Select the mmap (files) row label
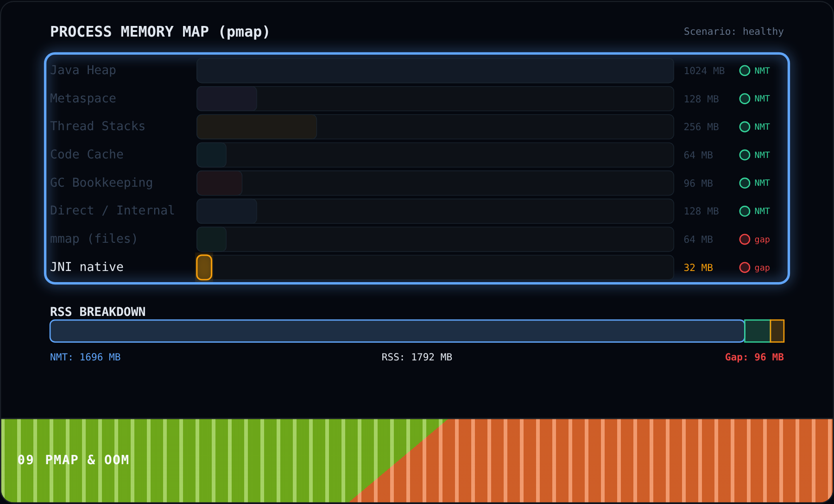 coord(94,239)
